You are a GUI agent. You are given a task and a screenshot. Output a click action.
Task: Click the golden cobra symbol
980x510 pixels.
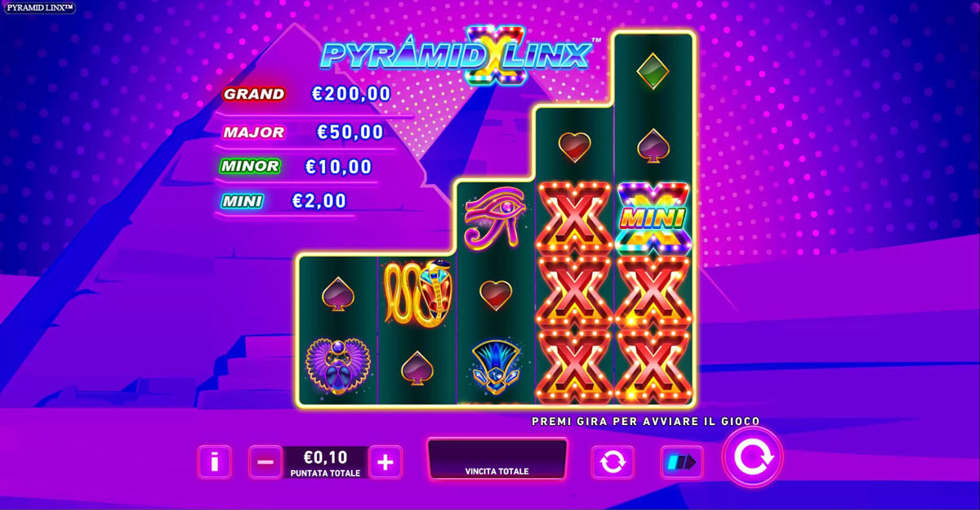click(416, 293)
